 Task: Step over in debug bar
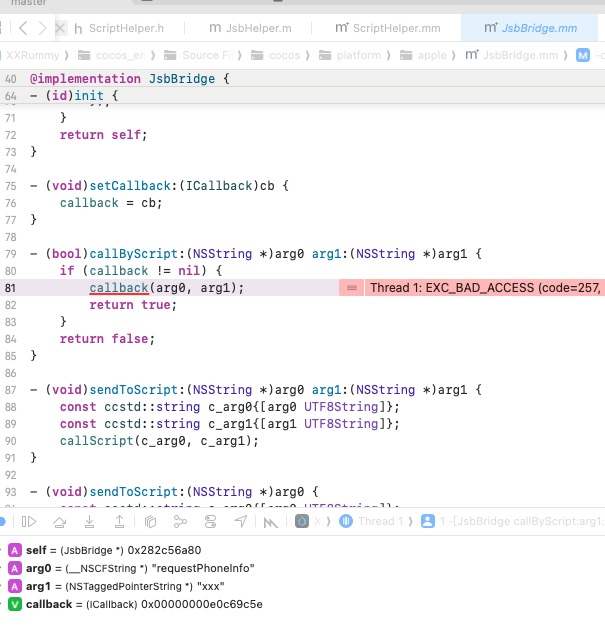tap(60, 522)
